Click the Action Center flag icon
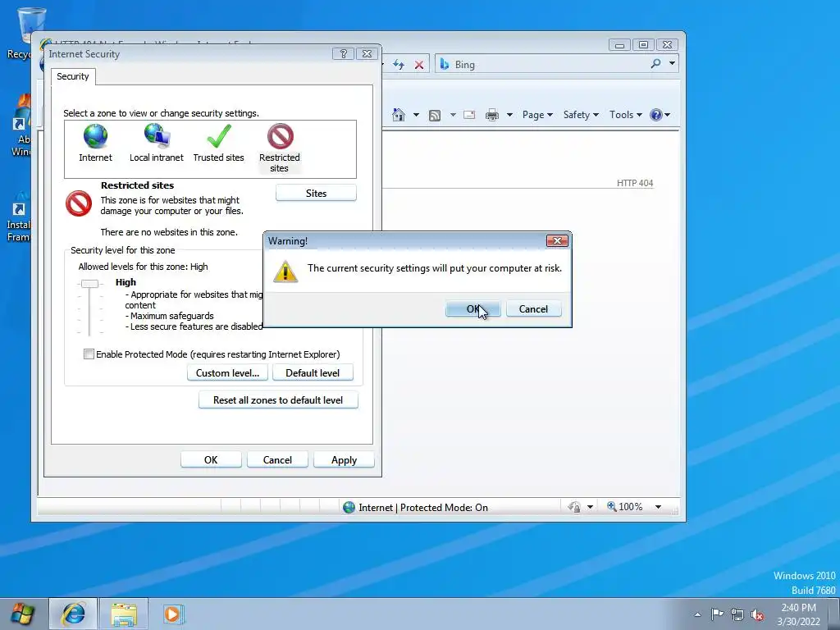The height and width of the screenshot is (630, 840). [x=717, y=614]
